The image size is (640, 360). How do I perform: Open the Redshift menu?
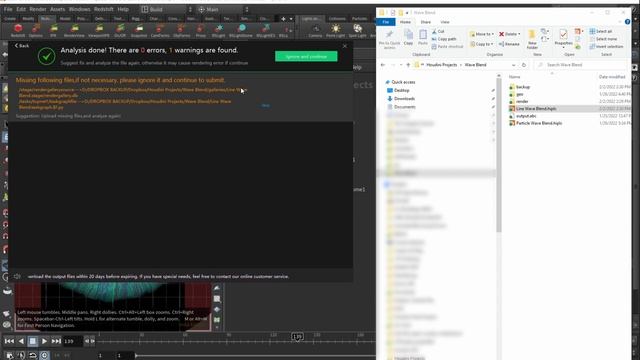tap(104, 9)
